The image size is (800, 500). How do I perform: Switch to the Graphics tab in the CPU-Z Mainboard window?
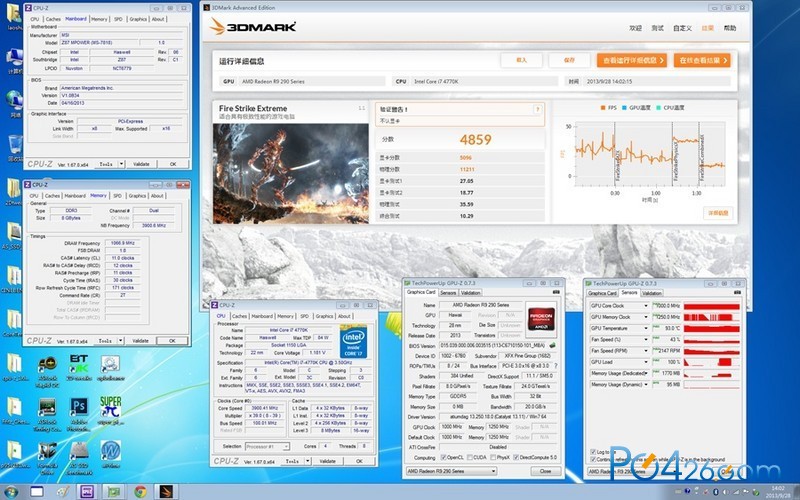pos(138,19)
